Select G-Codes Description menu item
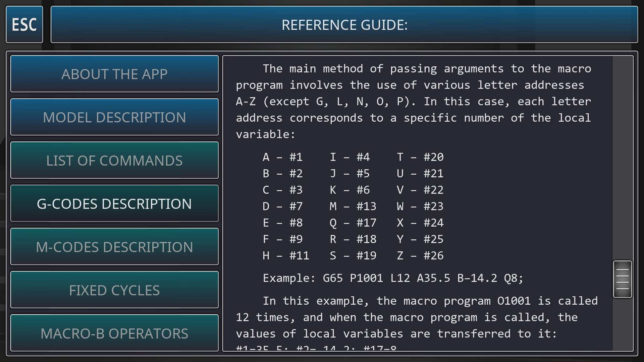Image resolution: width=644 pixels, height=362 pixels. 114,203
